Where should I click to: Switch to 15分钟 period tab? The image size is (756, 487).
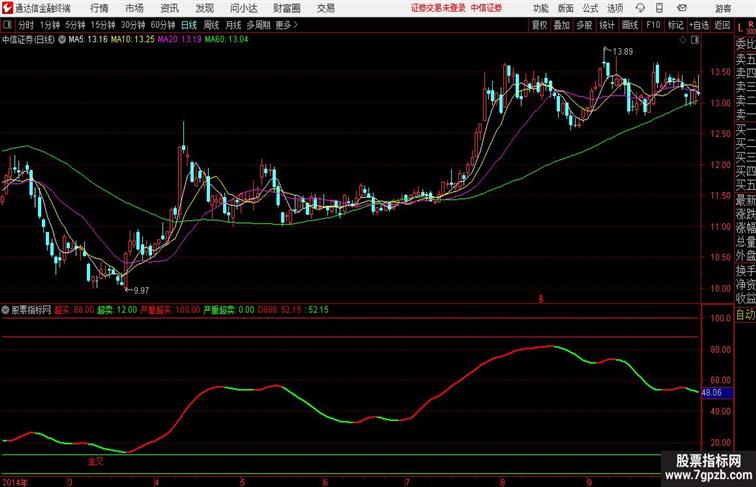click(x=103, y=25)
